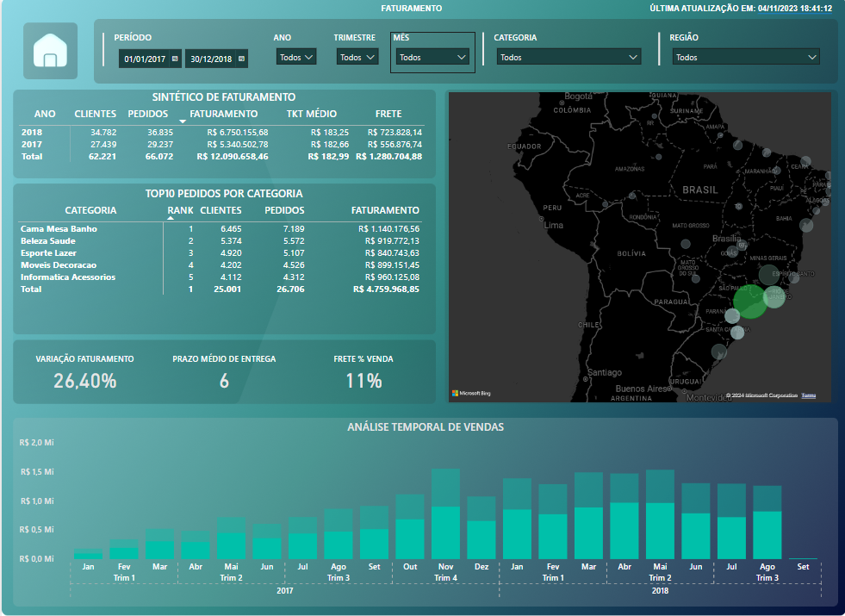Screen dimensions: 845x616
Task: Click the FATURAMENTO page title
Action: pos(412,8)
